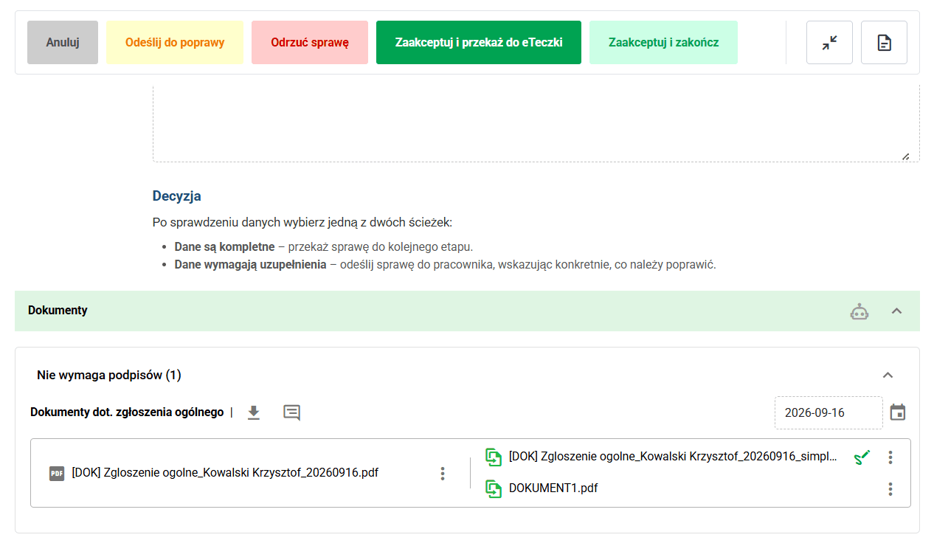Click the green file icon beside DOKUMENT1.pdf
934x560 pixels.
494,488
